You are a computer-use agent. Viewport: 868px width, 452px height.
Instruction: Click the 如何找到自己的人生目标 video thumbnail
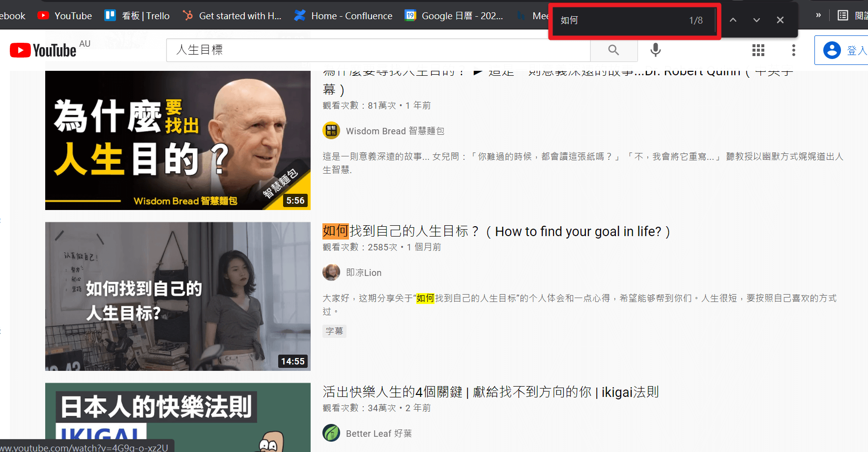[177, 296]
